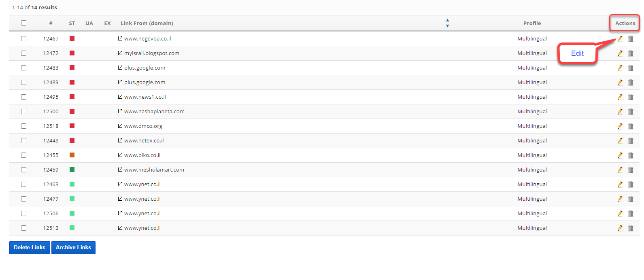644x280 pixels.
Task: Delete the myisrail.blogspot.com link via trash icon
Action: point(631,53)
